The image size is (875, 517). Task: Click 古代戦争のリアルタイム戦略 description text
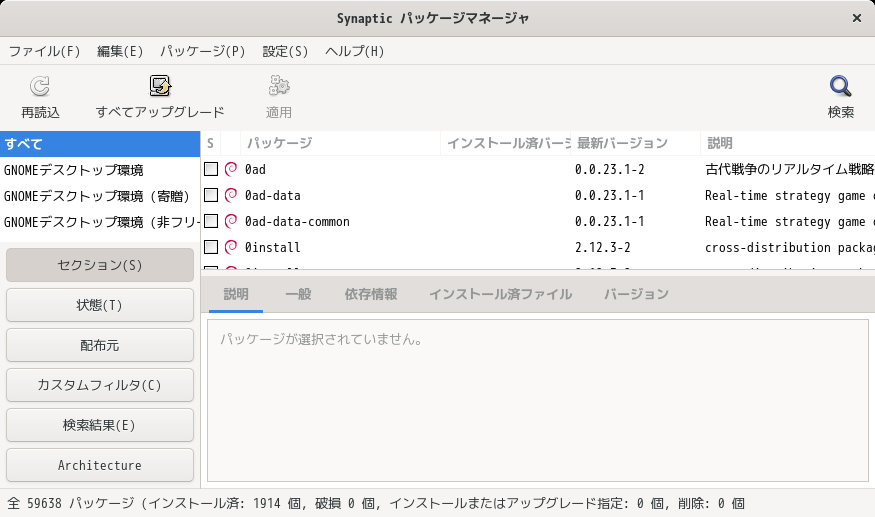coord(790,169)
